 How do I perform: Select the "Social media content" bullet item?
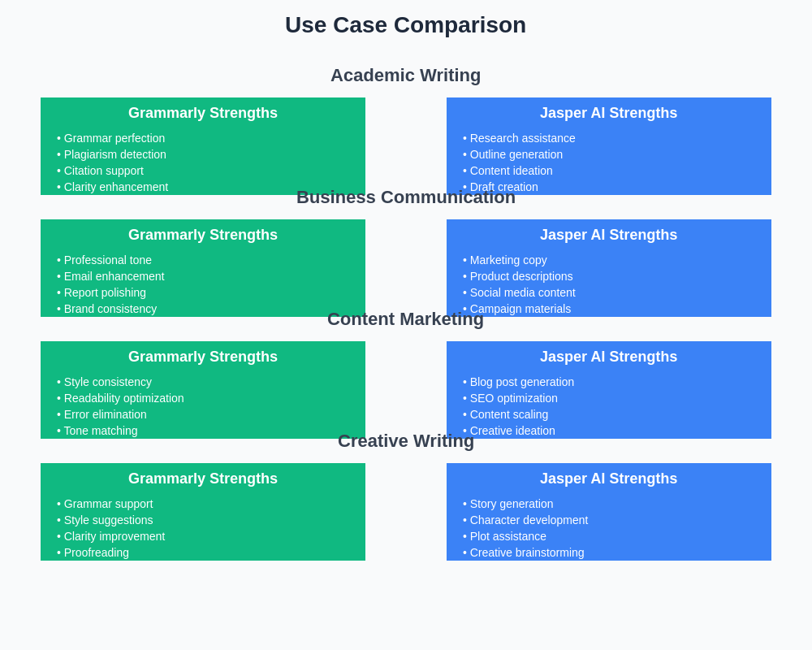(522, 292)
